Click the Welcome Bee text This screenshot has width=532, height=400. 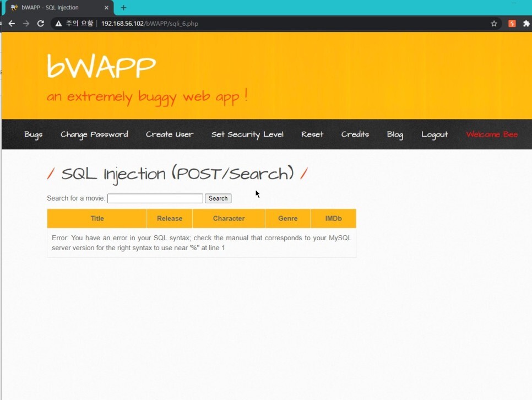point(492,134)
